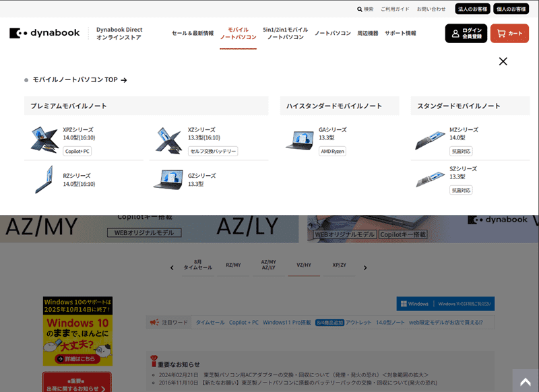Select 法人のお客様 button
The image size is (539, 392).
[473, 9]
